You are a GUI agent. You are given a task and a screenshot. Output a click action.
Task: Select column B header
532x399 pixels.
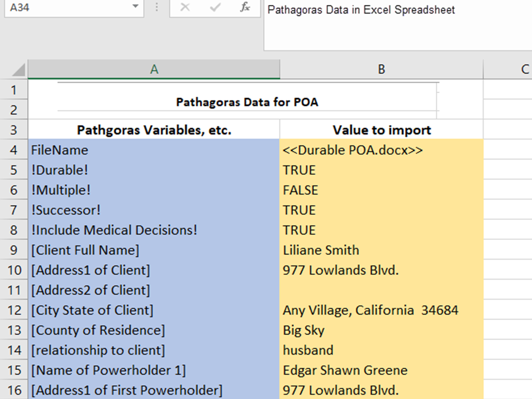pyautogui.click(x=381, y=69)
